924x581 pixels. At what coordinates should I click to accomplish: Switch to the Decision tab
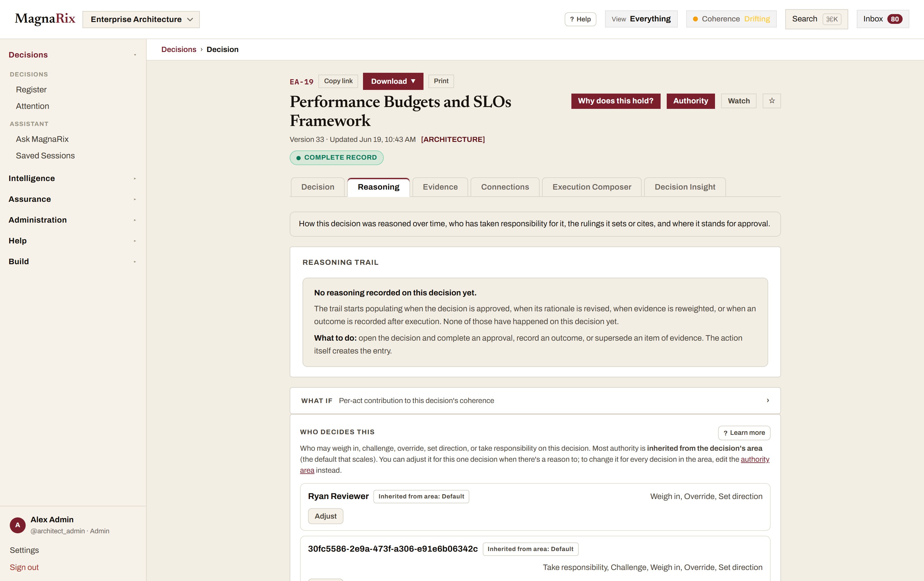click(x=317, y=187)
